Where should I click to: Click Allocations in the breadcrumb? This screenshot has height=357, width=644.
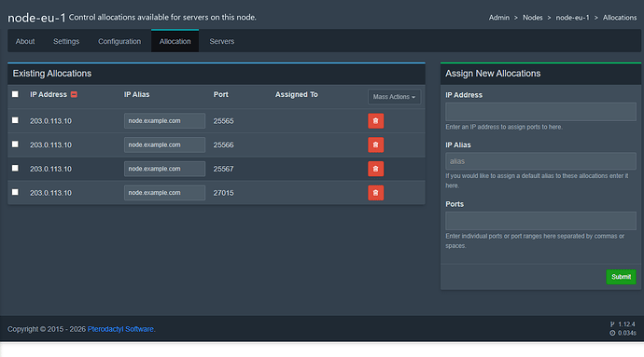(620, 18)
